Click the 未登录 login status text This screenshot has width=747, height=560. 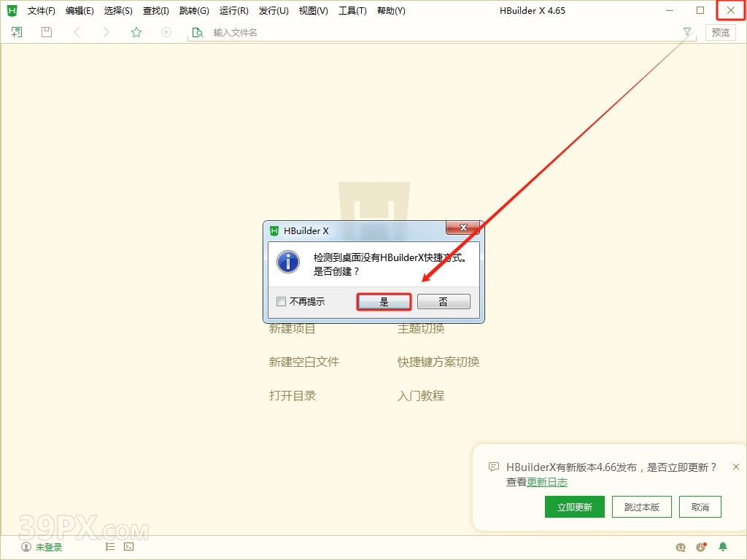point(49,547)
